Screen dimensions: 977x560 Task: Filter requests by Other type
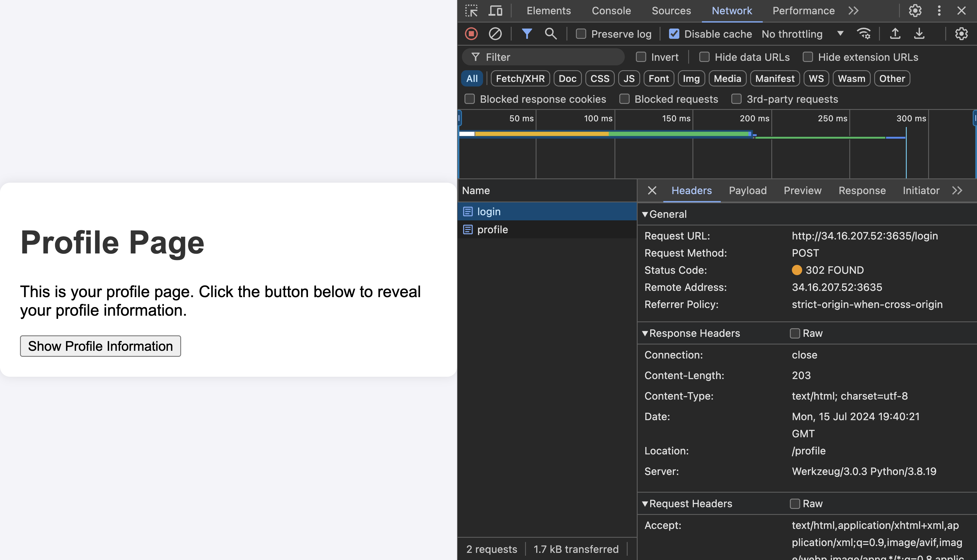pos(892,78)
